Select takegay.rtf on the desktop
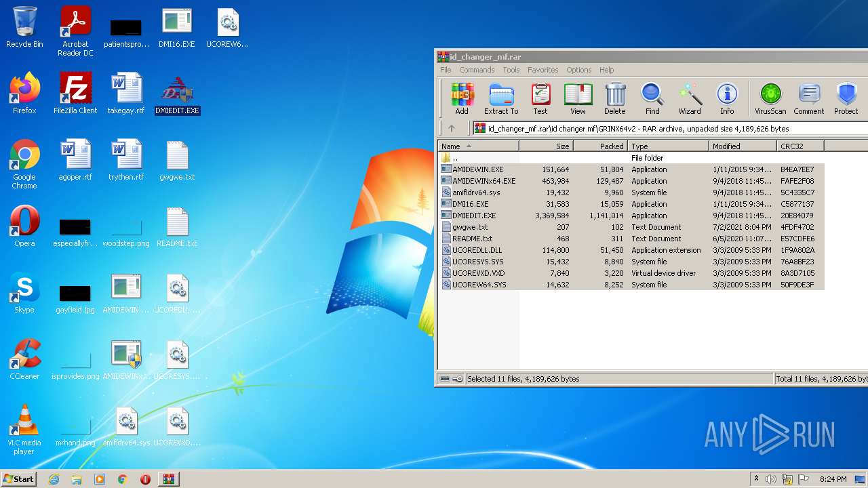 (126, 93)
